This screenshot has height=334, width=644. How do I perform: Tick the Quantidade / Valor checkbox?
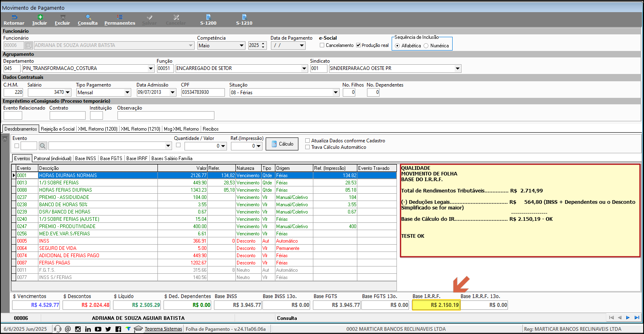click(178, 144)
